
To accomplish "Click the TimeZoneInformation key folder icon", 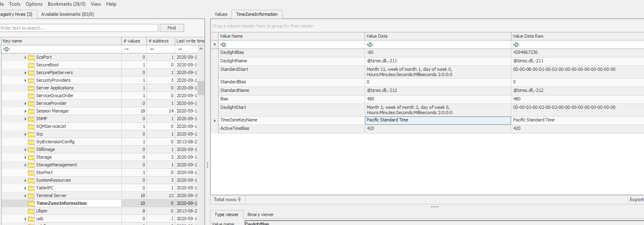I will tap(31, 203).
